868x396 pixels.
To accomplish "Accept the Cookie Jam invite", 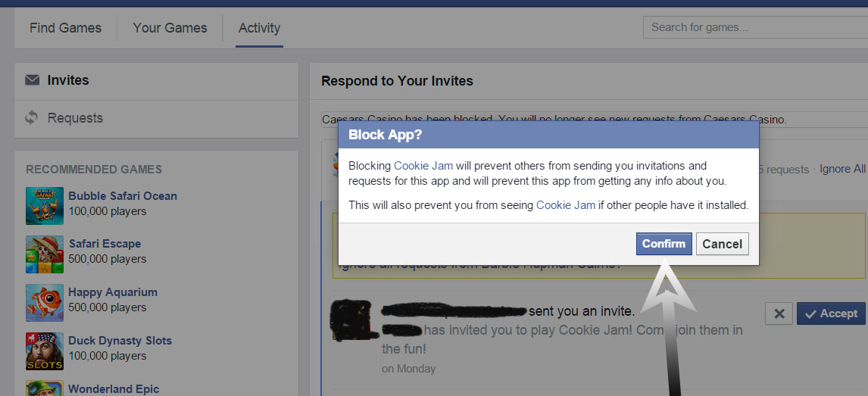I will [831, 313].
